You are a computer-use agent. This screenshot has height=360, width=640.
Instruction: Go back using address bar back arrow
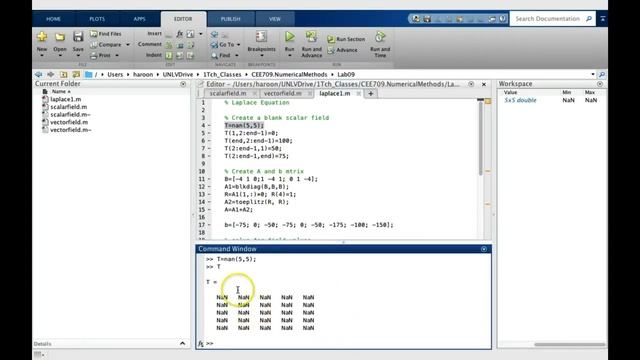38,74
